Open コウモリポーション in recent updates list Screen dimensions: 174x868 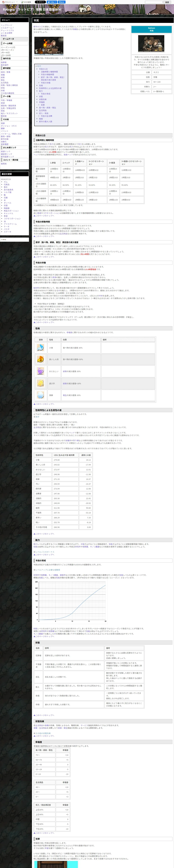pos(12,219)
